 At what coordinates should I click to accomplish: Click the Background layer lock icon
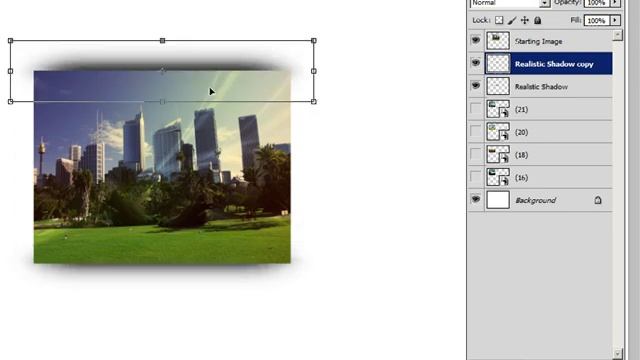pyautogui.click(x=598, y=200)
